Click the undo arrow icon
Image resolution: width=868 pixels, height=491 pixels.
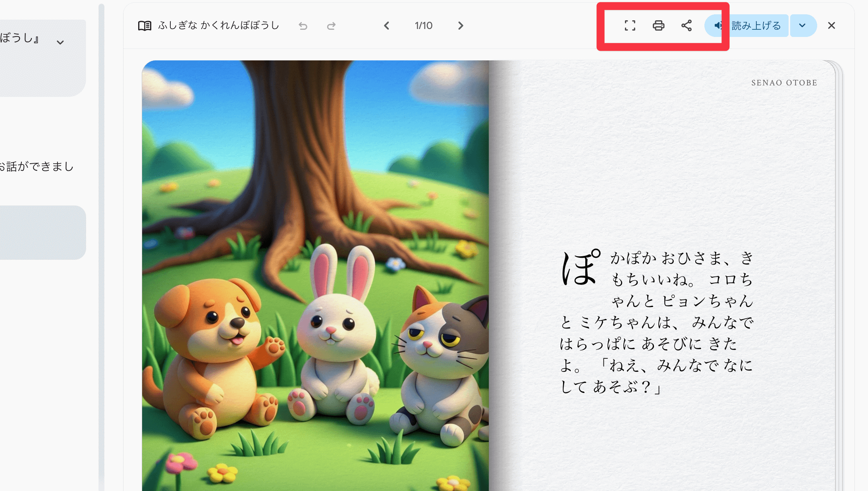point(303,26)
